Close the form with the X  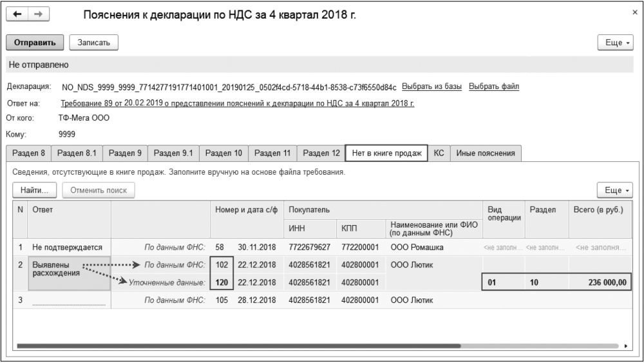634,13
